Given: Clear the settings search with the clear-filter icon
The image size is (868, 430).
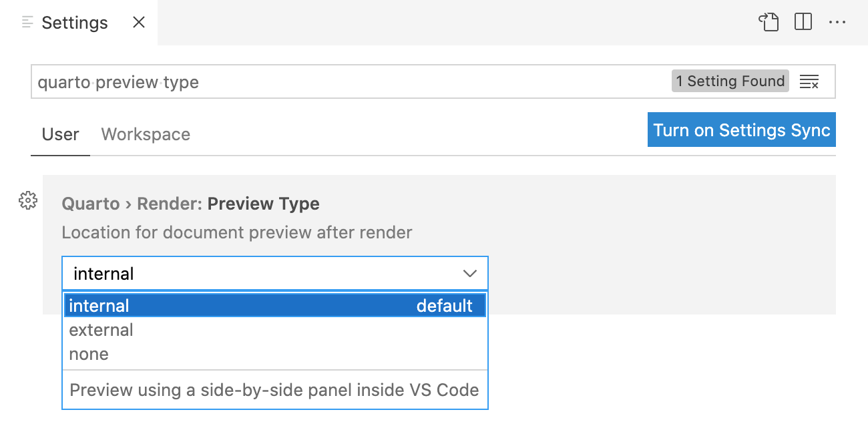Looking at the screenshot, I should pos(809,81).
